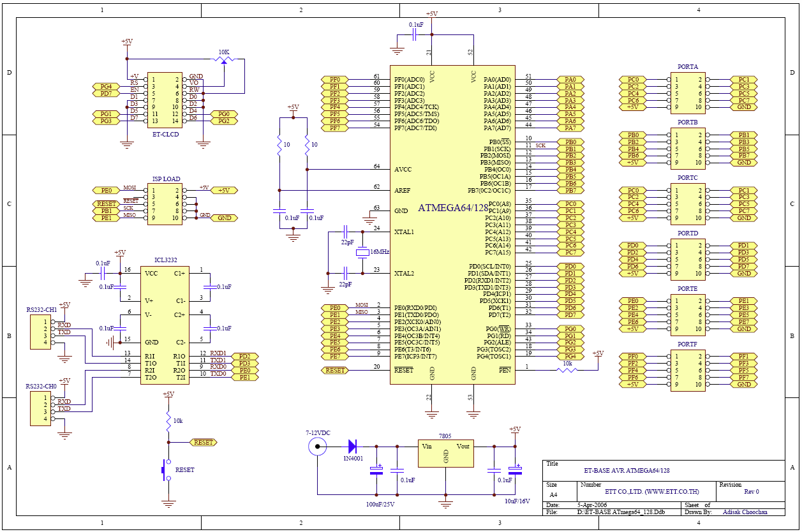Image resolution: width=802 pixels, height=532 pixels.
Task: Click the 'PORTD' header title
Action: click(688, 233)
